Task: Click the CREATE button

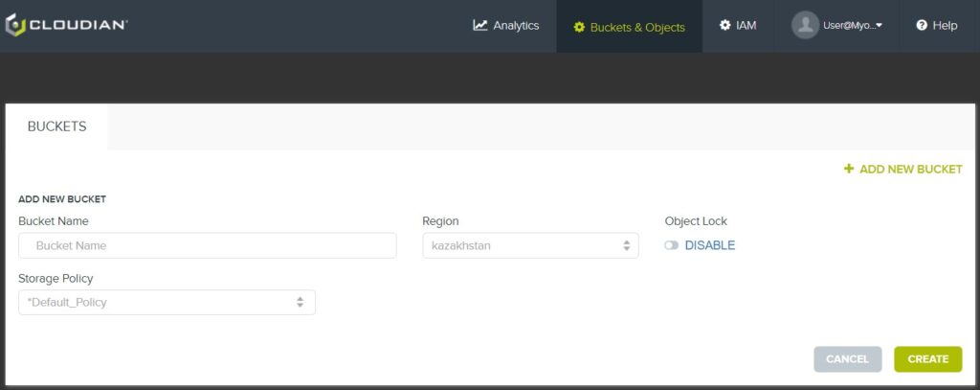Action: (x=928, y=359)
